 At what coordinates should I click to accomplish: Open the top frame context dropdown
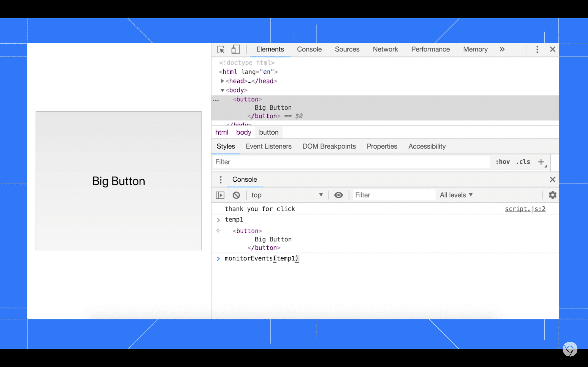click(x=288, y=195)
